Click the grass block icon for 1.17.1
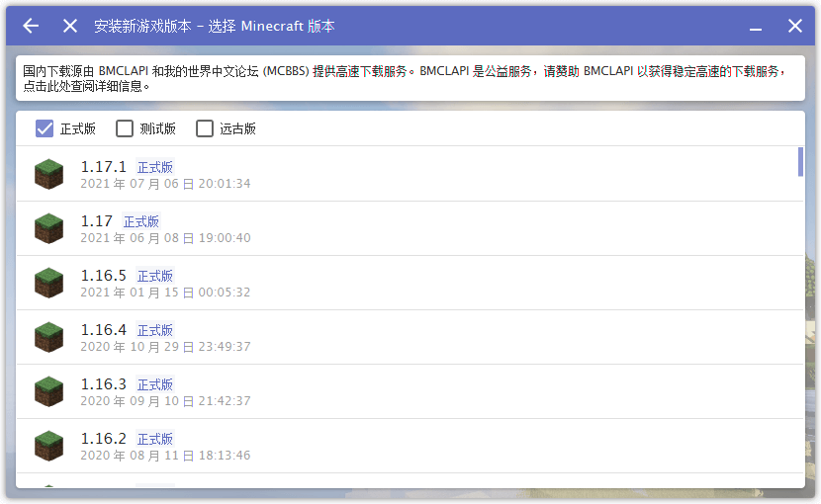The width and height of the screenshot is (821, 504). point(48,174)
